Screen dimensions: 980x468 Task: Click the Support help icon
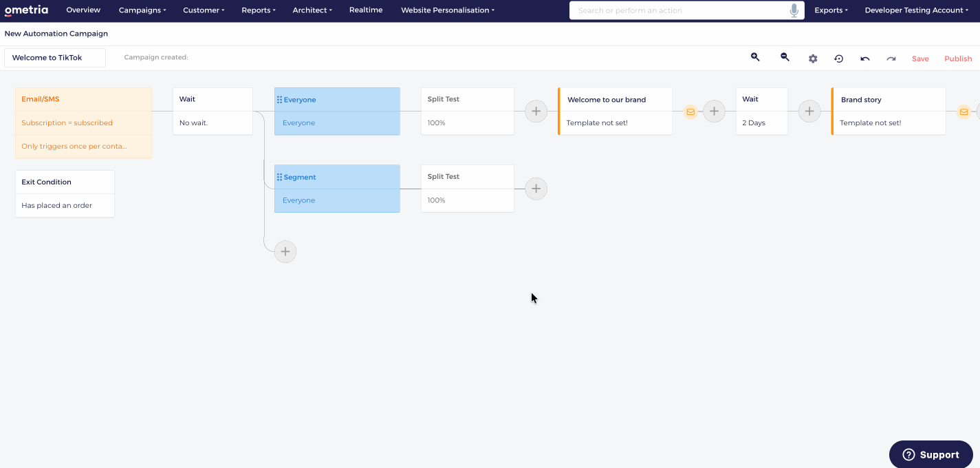[908, 454]
